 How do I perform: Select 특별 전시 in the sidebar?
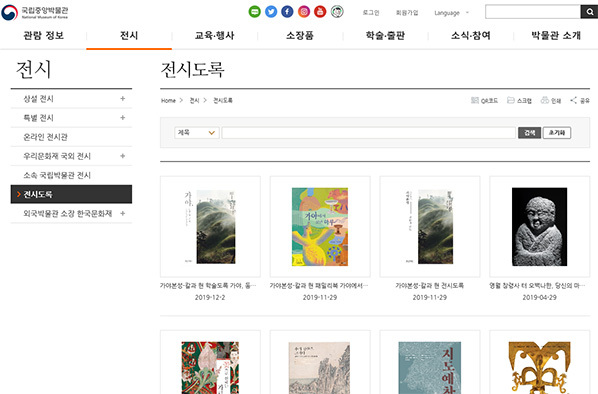(x=39, y=117)
